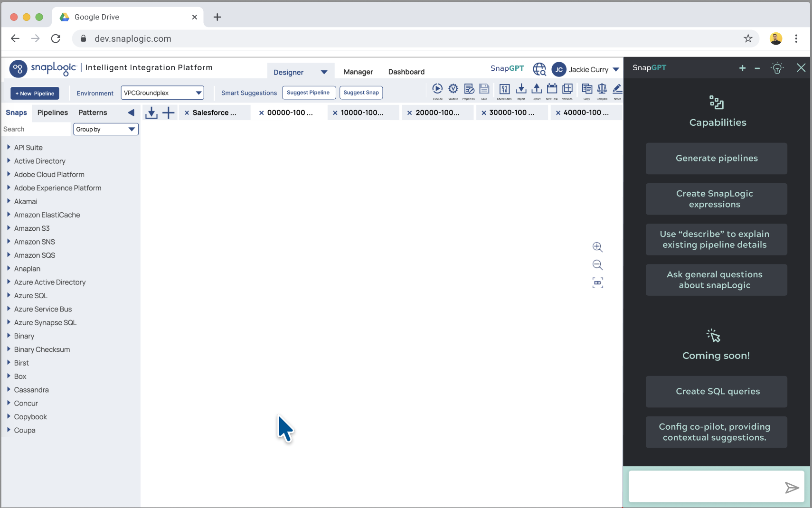Open the Group by dropdown

pyautogui.click(x=106, y=129)
